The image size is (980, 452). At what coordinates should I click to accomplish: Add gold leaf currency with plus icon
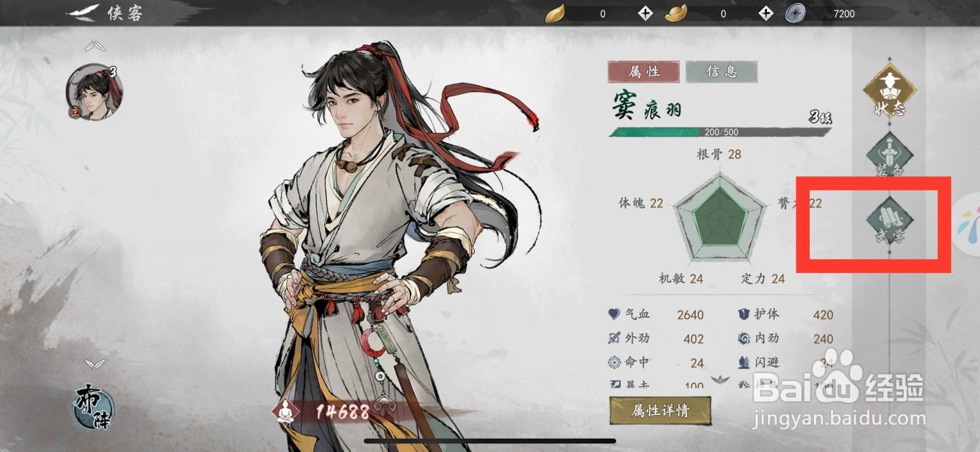click(645, 13)
